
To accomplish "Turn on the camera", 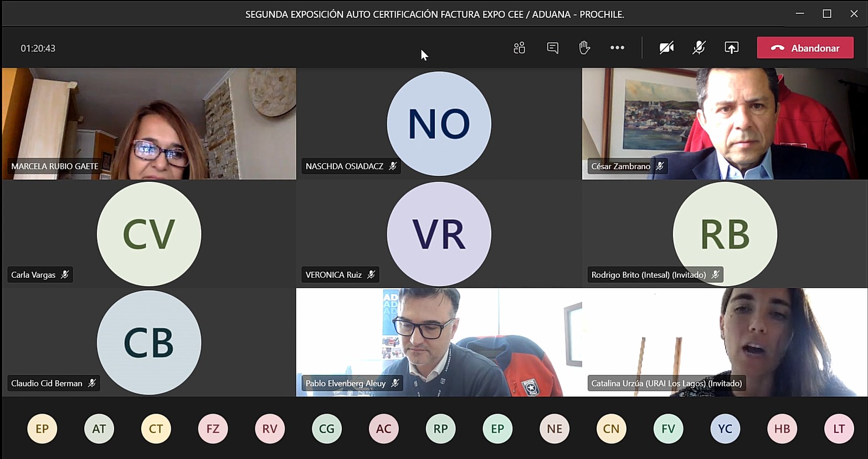I will 666,48.
